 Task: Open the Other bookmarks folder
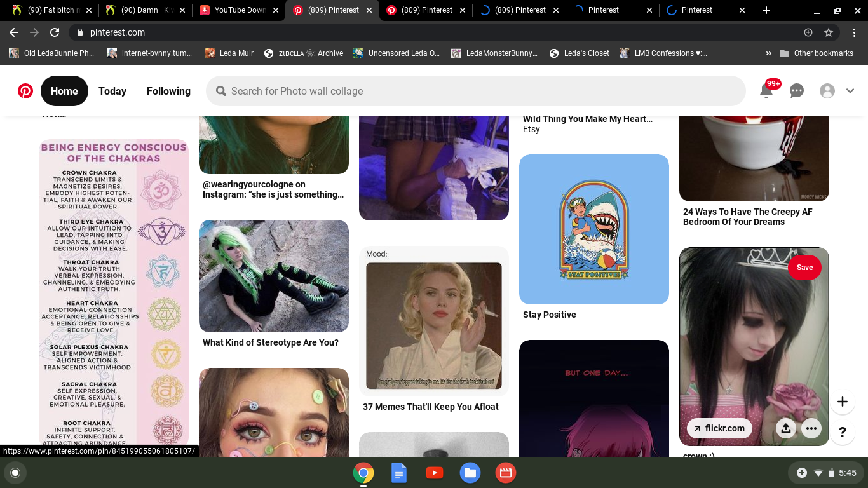(x=817, y=53)
